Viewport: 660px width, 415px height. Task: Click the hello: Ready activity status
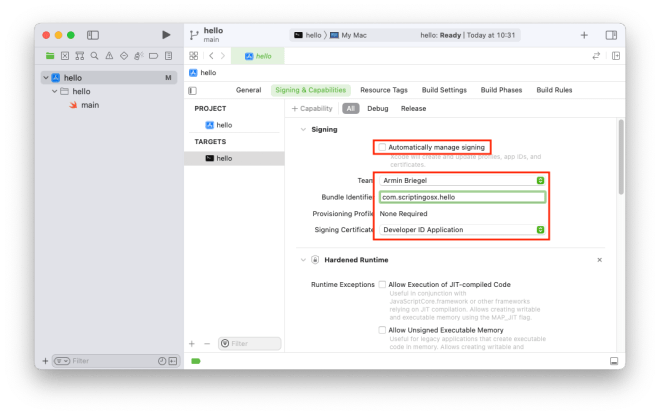[467, 35]
